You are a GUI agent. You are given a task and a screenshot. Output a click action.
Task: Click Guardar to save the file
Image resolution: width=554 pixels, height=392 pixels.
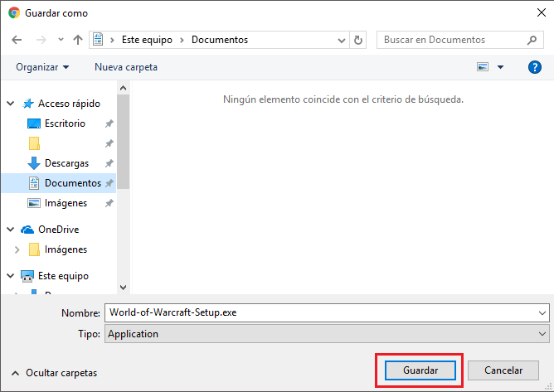[420, 370]
